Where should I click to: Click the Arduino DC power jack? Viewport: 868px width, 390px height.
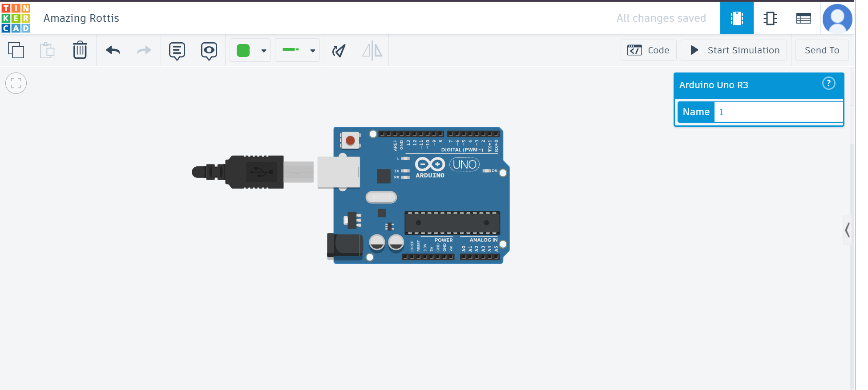click(345, 246)
